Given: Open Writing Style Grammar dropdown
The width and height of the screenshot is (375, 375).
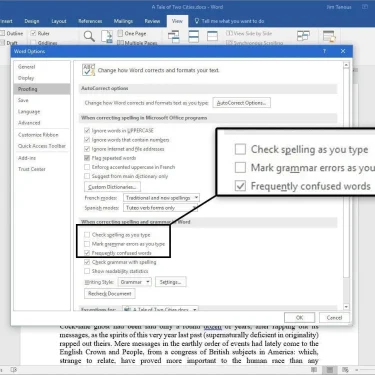Looking at the screenshot, I should pos(135,282).
